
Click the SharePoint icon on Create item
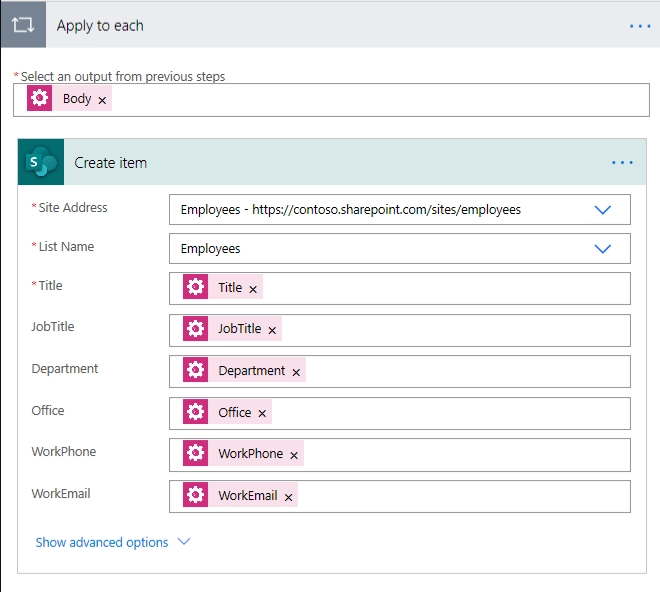click(x=41, y=162)
